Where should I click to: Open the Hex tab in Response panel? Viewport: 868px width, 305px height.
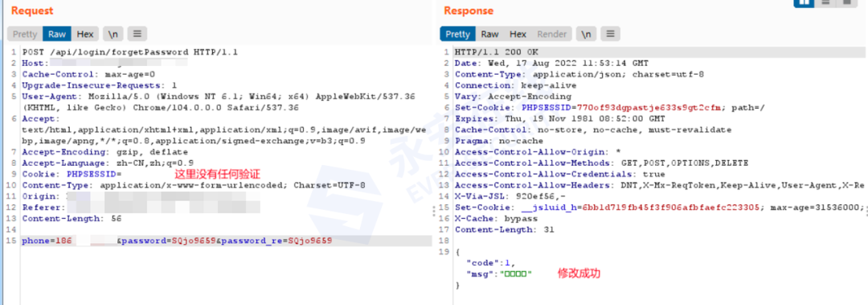click(518, 34)
